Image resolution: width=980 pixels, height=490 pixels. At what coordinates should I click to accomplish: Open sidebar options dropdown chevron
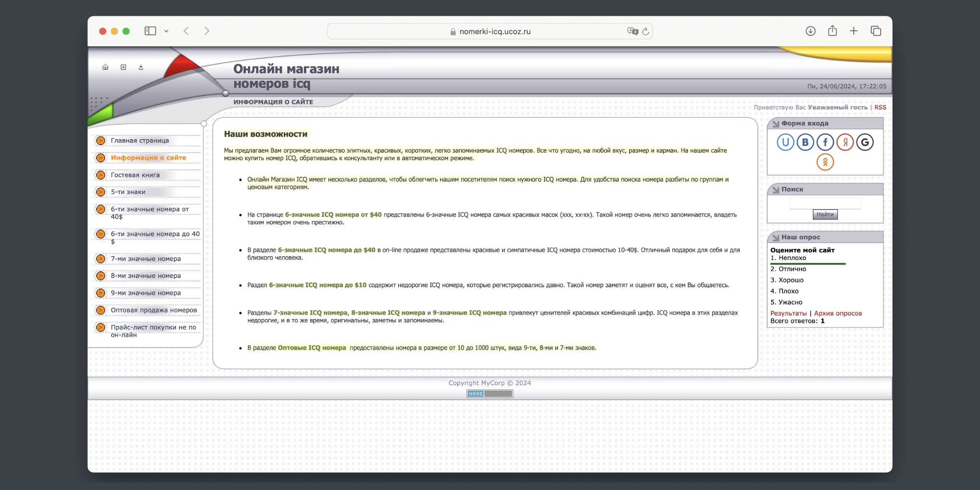pos(167,31)
